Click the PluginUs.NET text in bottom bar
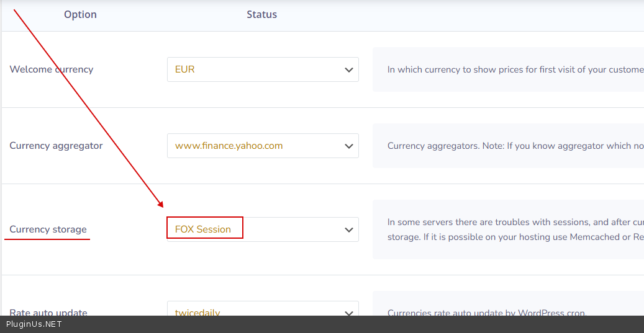The height and width of the screenshot is (333, 644). point(34,324)
